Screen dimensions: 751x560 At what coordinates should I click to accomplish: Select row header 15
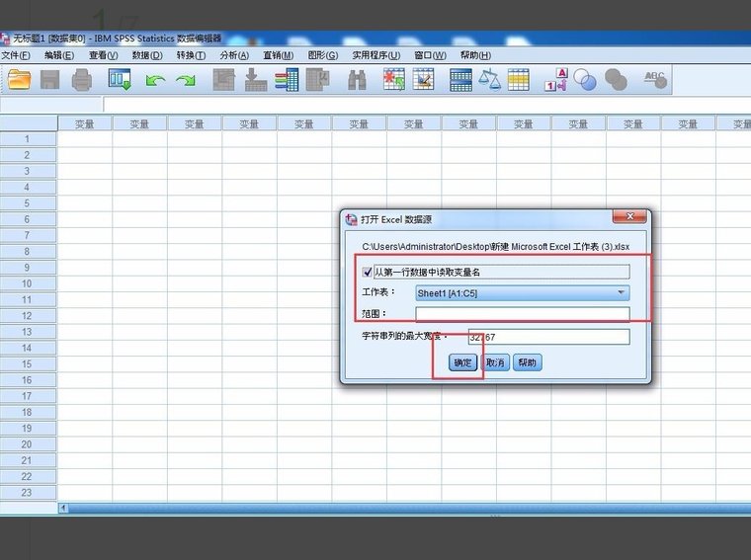(29, 364)
